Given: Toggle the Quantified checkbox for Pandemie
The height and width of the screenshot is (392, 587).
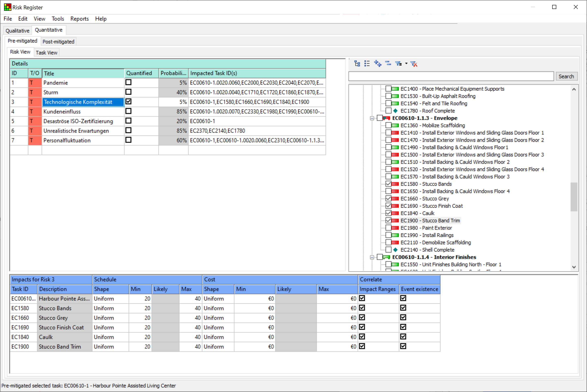Looking at the screenshot, I should [128, 83].
